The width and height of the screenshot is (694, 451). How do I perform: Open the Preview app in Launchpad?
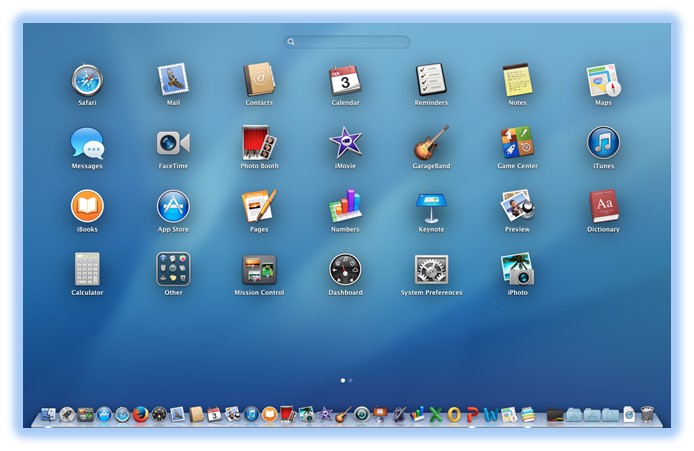[x=517, y=206]
